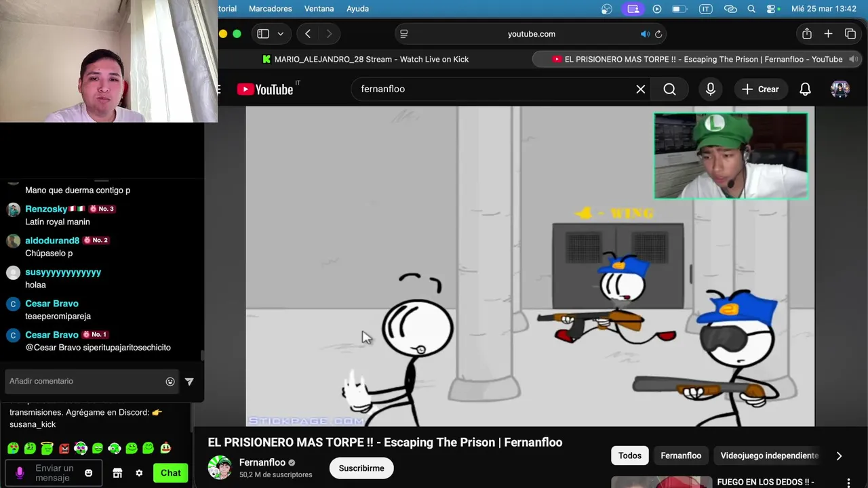Go back with Safari's back arrow
The width and height of the screenshot is (868, 488).
coord(308,34)
